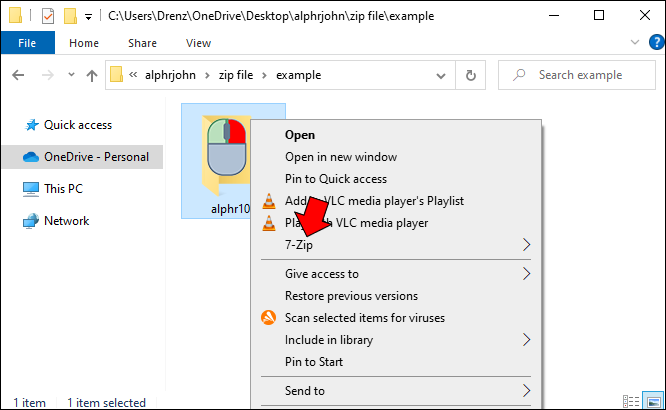
Task: Switch to the View ribbon tab
Action: click(198, 43)
